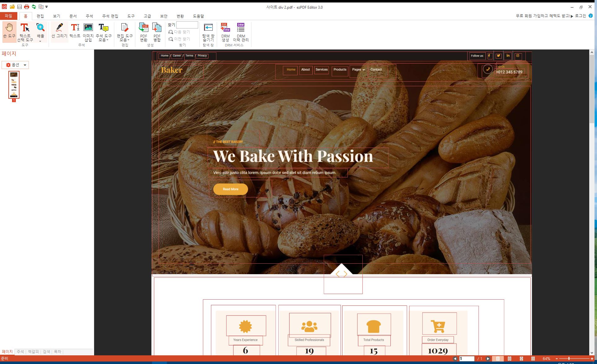Image resolution: width=597 pixels, height=364 pixels.
Task: Click PDF Convert (PDF 변환)
Action: [144, 32]
